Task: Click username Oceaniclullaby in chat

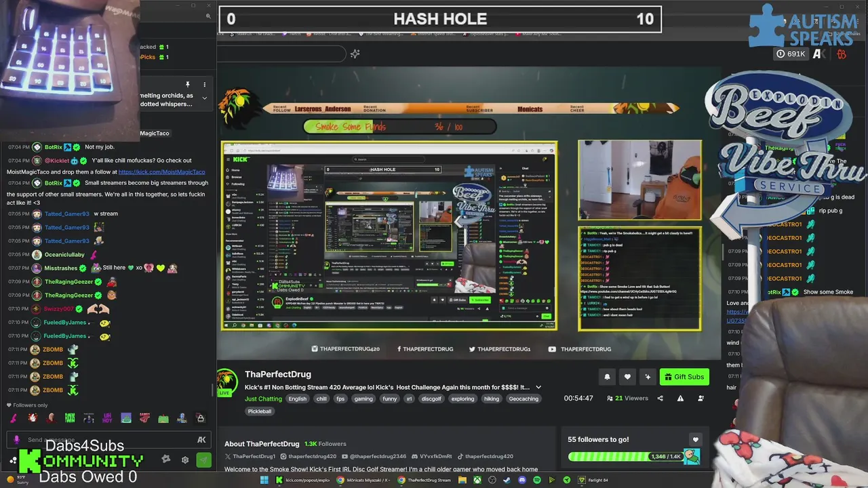Action: 65,254
